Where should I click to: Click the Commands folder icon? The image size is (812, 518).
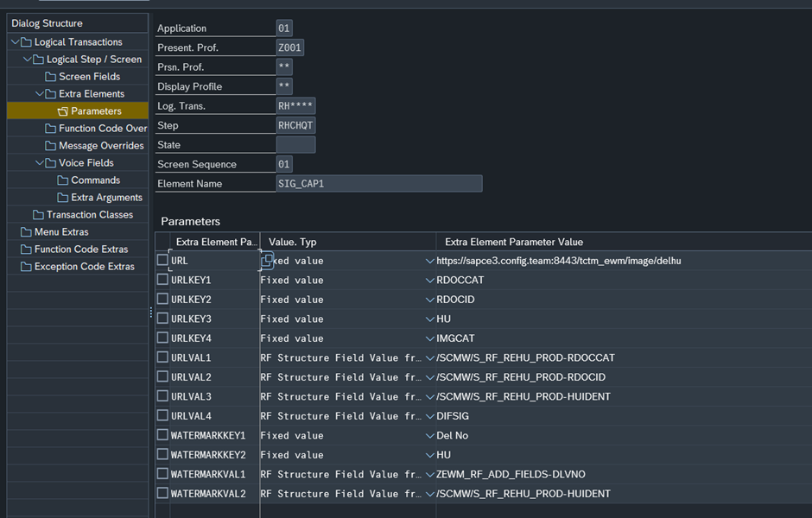coord(63,180)
